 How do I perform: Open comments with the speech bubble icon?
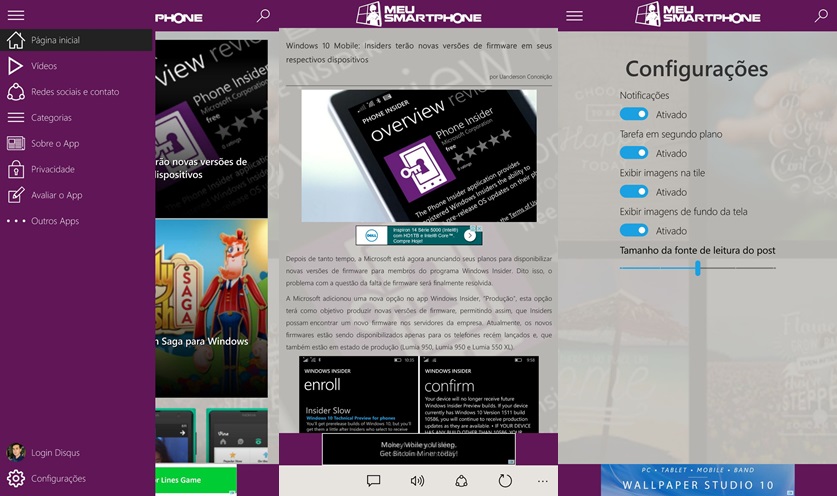pyautogui.click(x=374, y=481)
